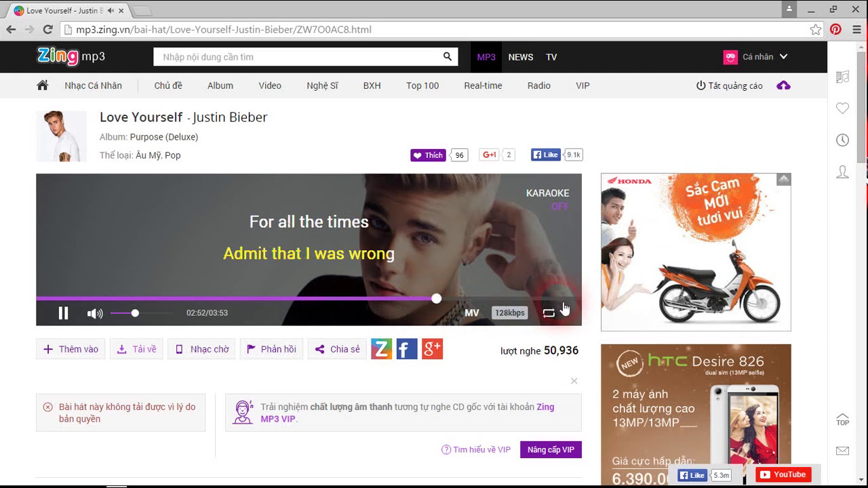The height and width of the screenshot is (488, 868).
Task: Open BXH menu item
Action: pyautogui.click(x=372, y=85)
